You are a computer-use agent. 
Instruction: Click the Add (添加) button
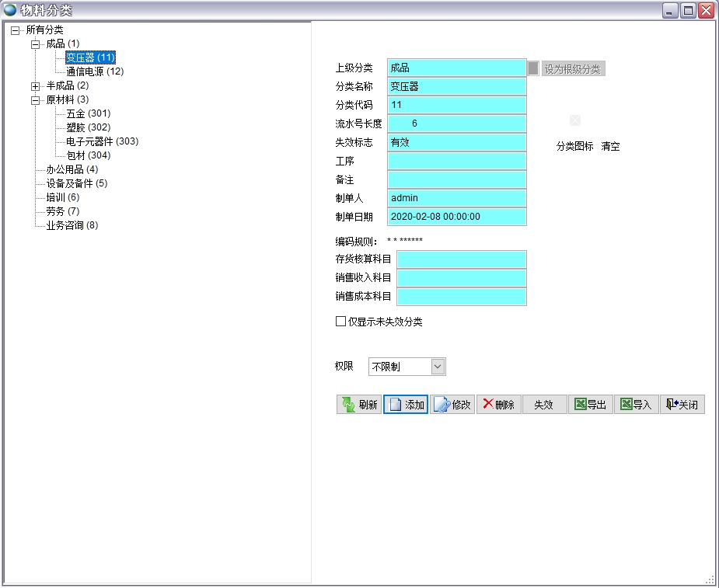pos(406,405)
